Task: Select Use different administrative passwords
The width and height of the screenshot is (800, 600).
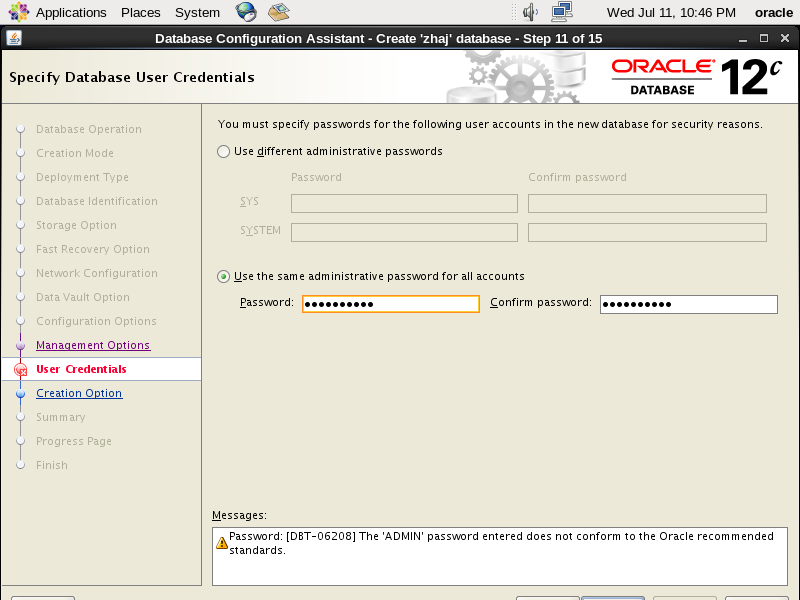Action: point(223,152)
